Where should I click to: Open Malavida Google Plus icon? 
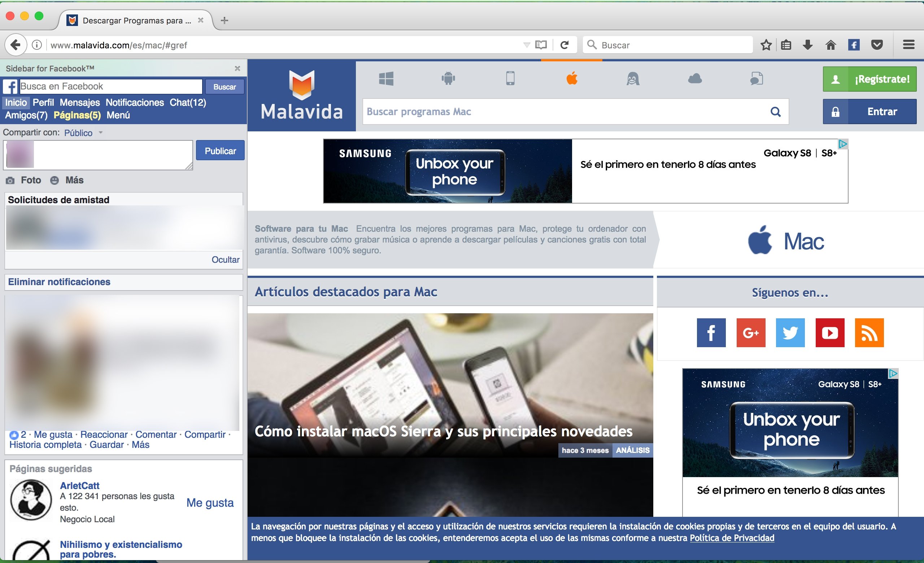[751, 333]
